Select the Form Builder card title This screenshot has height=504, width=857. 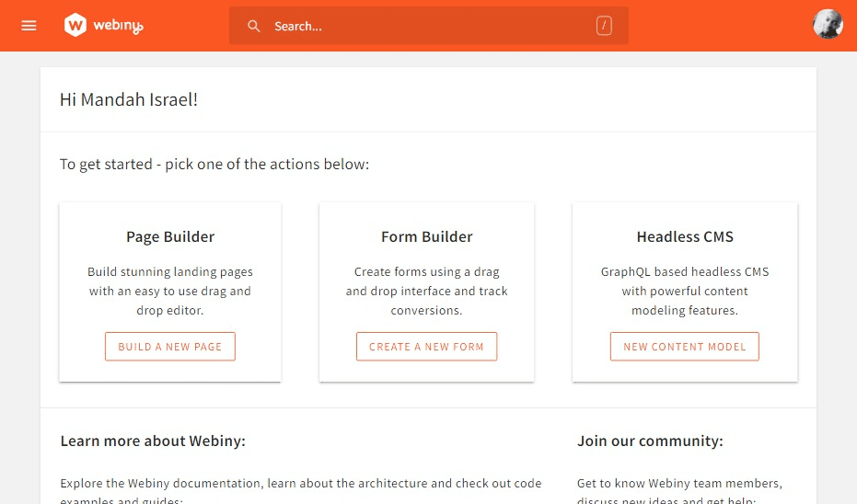pyautogui.click(x=427, y=236)
